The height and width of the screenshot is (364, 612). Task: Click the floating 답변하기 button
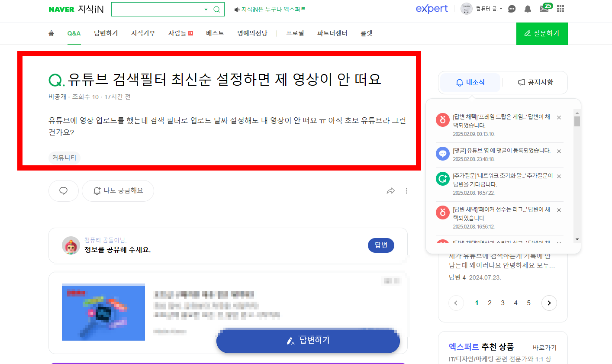308,341
